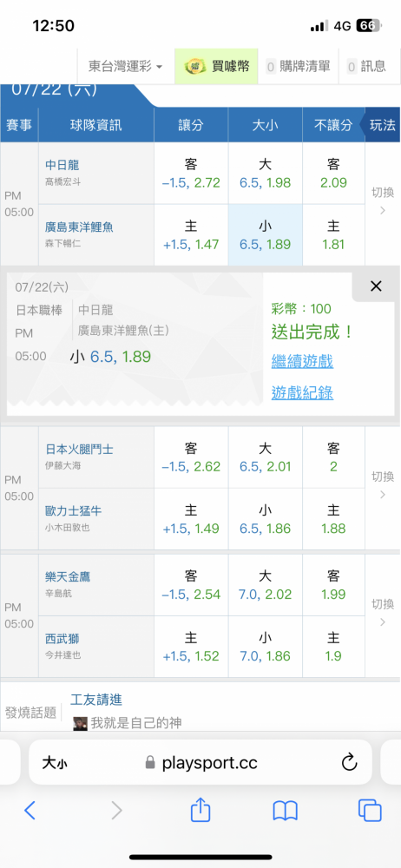Open 訊息 messages tab
Screen dimensions: 401x868
(366, 67)
